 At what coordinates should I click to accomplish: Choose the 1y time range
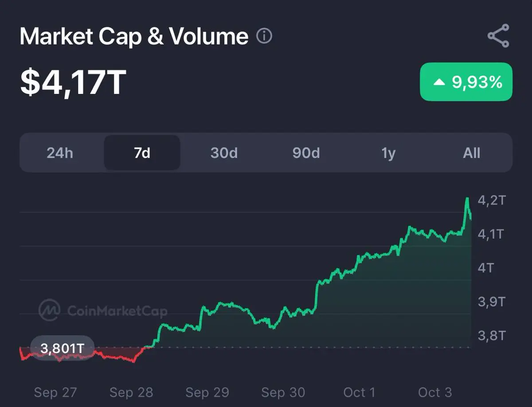click(388, 153)
